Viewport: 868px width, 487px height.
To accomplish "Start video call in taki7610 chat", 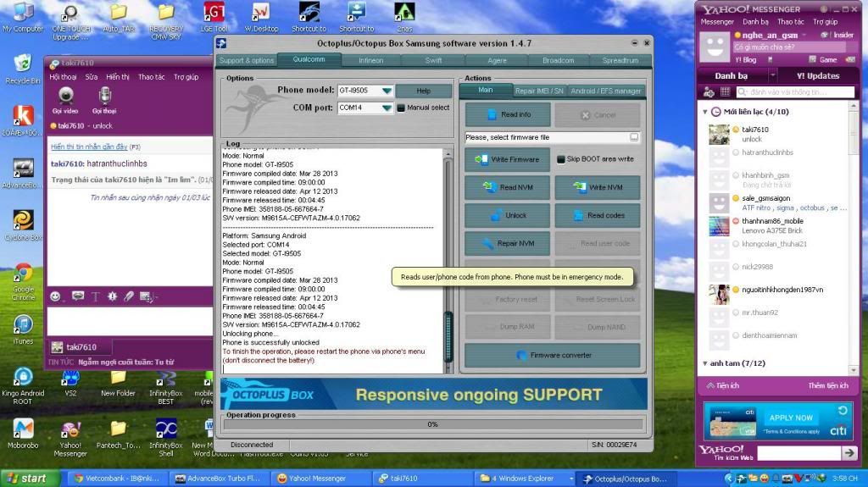I will [x=65, y=100].
